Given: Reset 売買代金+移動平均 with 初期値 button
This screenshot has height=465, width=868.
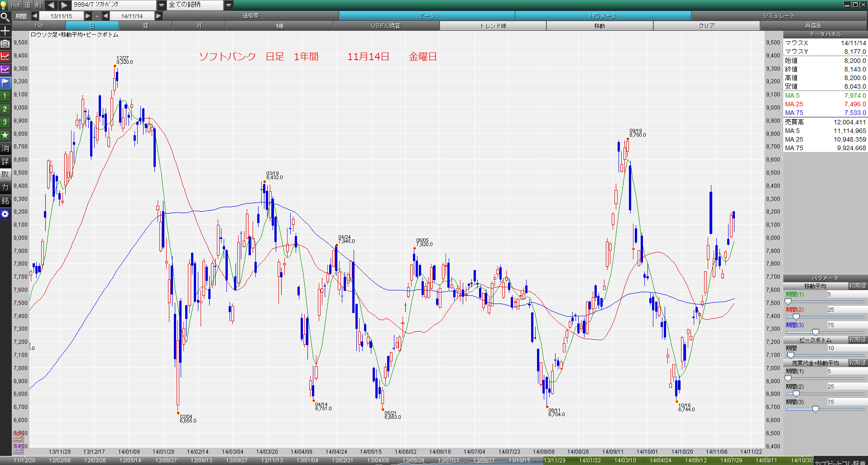Looking at the screenshot, I should [x=858, y=363].
